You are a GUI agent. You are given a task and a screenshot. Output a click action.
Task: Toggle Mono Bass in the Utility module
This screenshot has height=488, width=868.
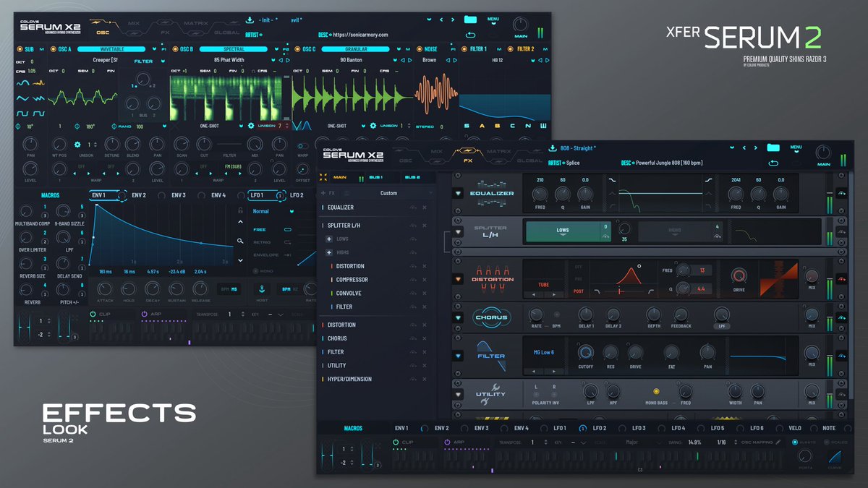[x=656, y=392]
